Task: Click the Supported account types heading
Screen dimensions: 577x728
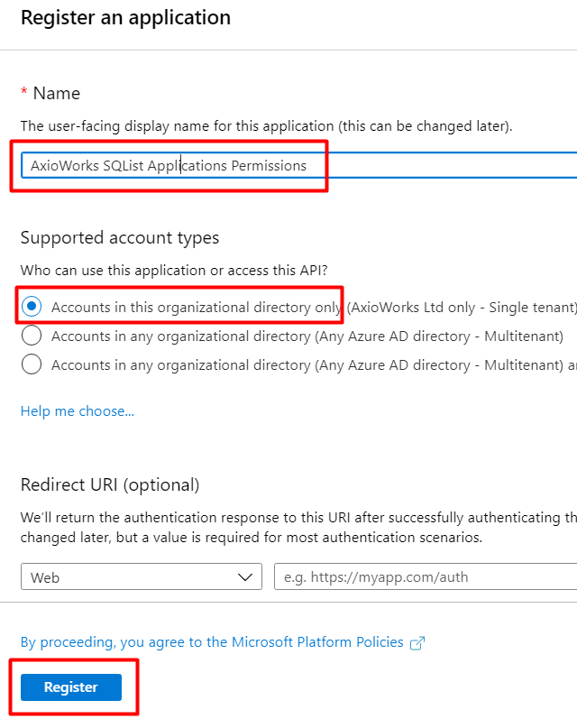Action: click(x=120, y=238)
